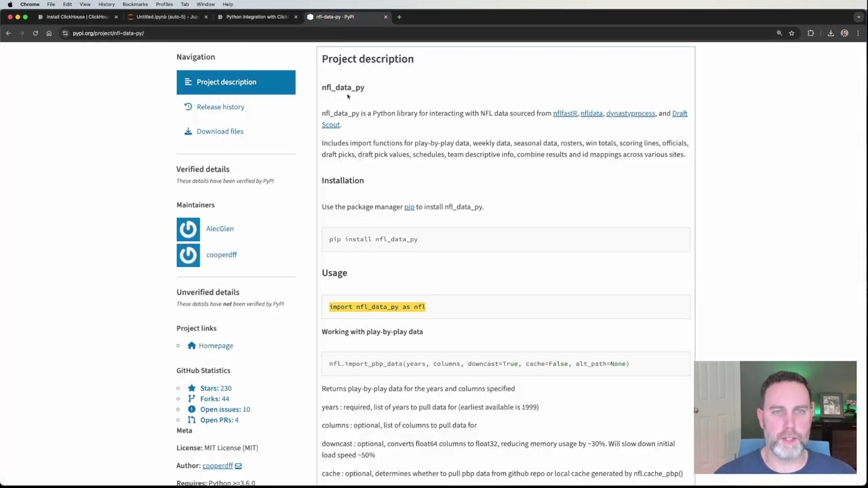The height and width of the screenshot is (488, 868).
Task: Follow the nflfastR link
Action: tap(565, 114)
